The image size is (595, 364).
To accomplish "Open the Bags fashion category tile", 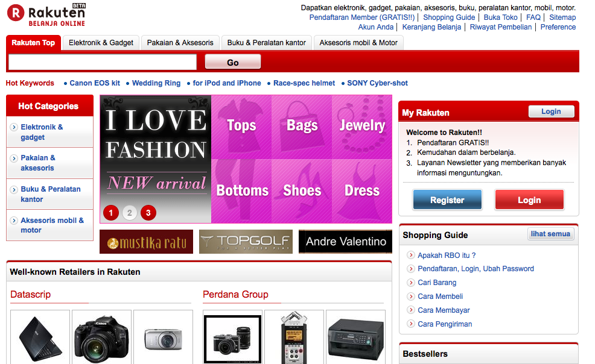I will [302, 127].
